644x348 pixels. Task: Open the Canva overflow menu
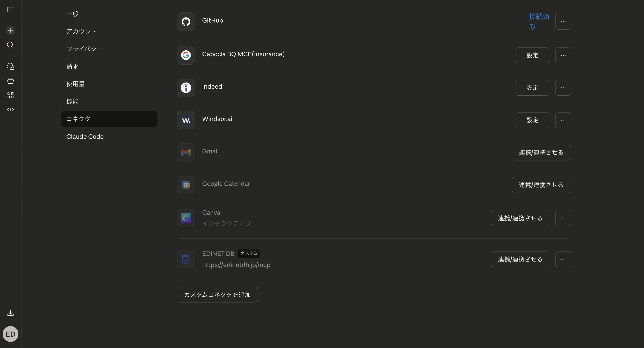coord(563,218)
